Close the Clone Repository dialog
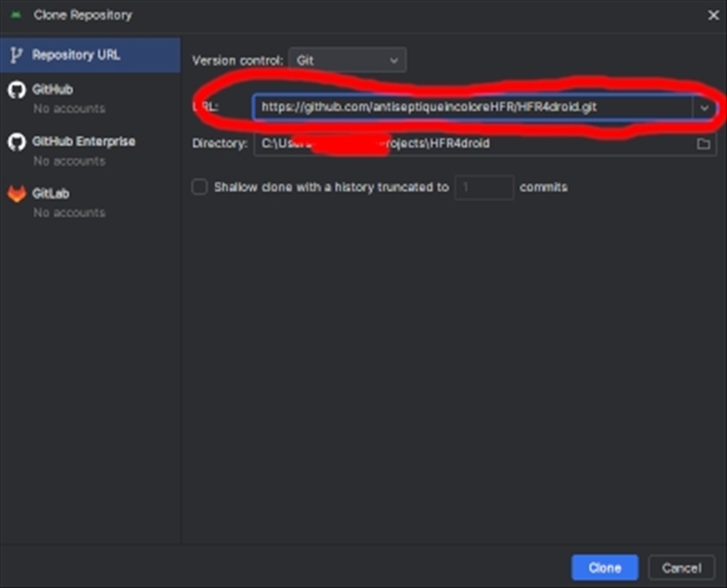 (713, 15)
